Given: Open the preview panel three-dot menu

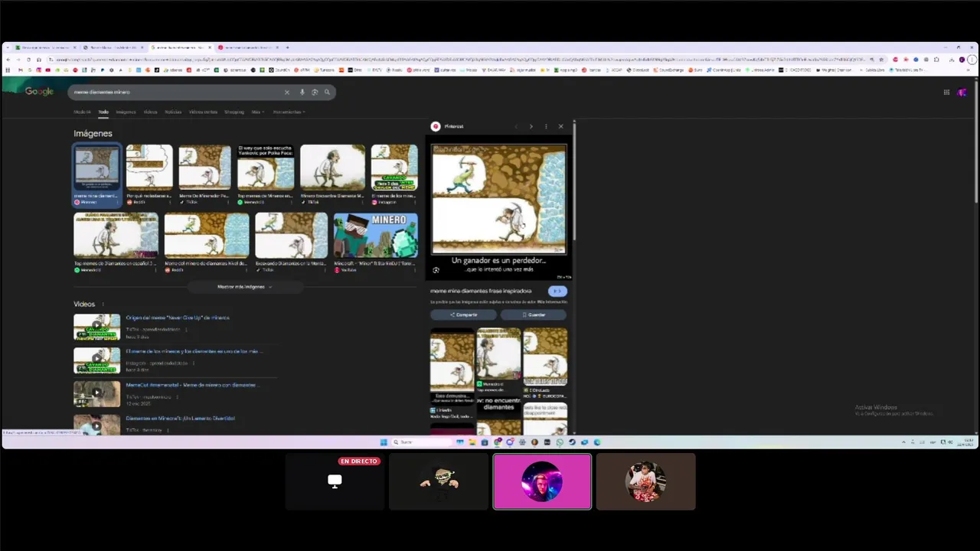Looking at the screenshot, I should point(546,126).
